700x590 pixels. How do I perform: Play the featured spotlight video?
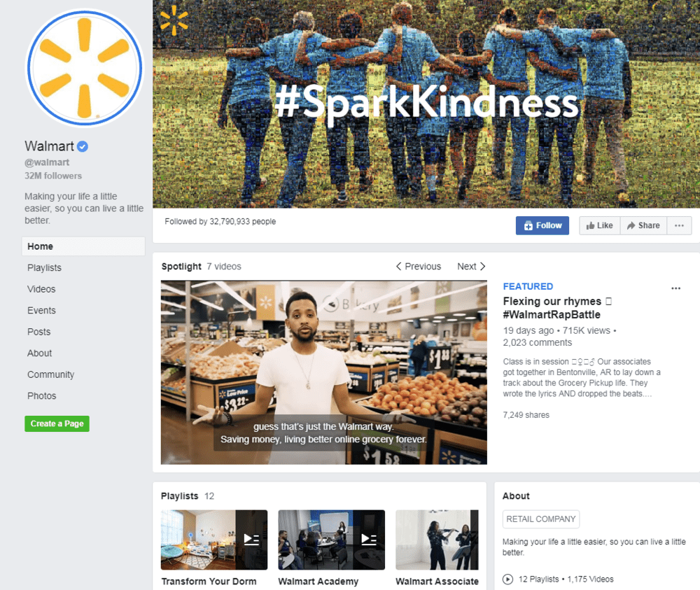[323, 372]
